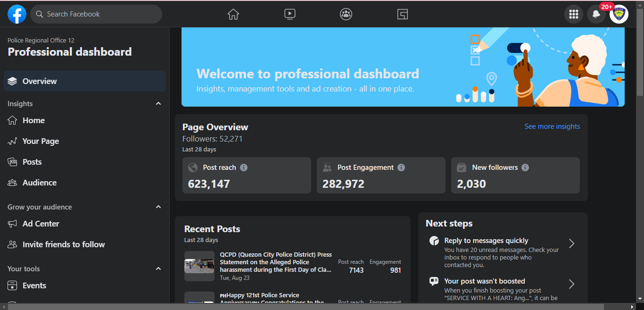Open Invite friends to follow

tap(85, 244)
